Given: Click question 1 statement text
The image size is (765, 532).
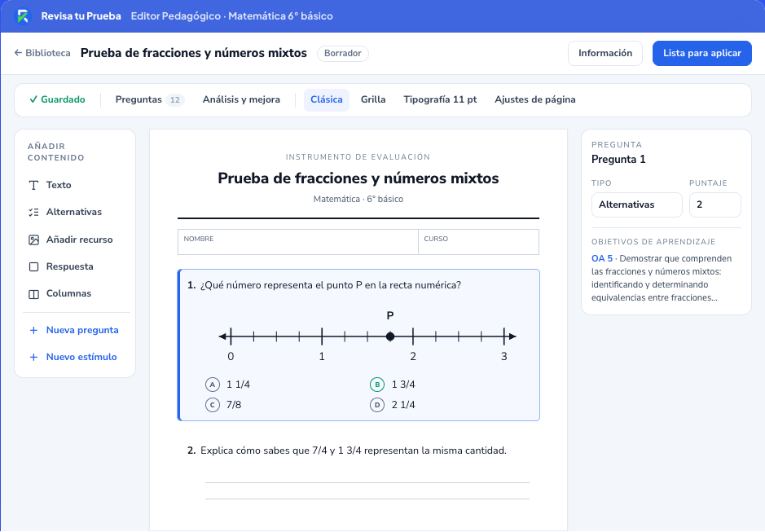Looking at the screenshot, I should coord(330,285).
